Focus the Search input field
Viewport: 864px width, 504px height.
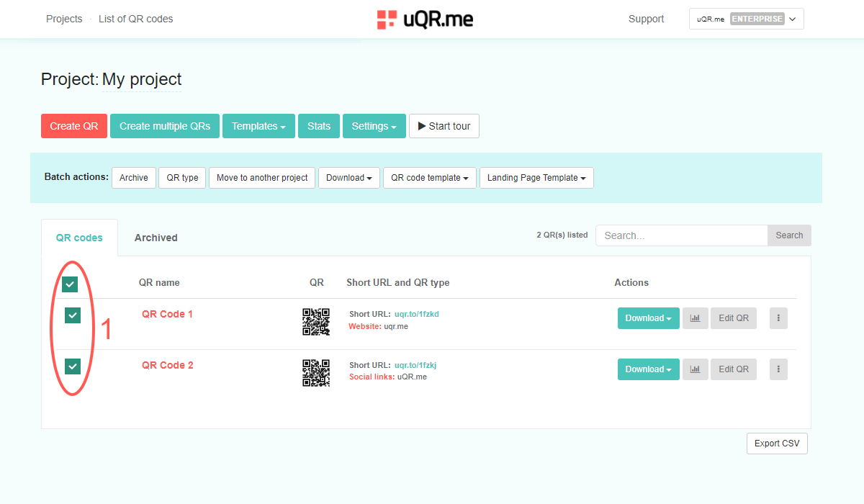click(682, 235)
